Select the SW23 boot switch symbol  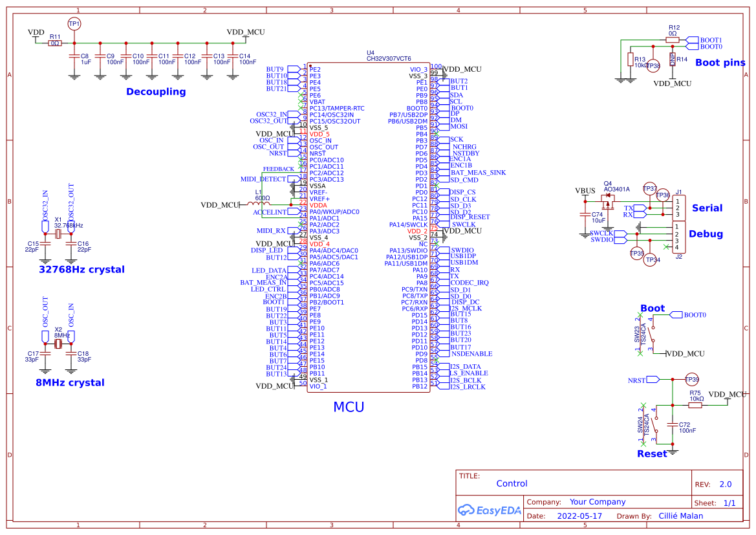point(653,334)
